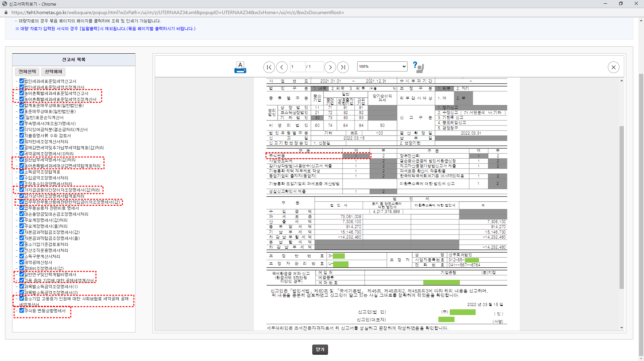Toggle 조정후수입금액명세서처리 checkbox
This screenshot has width=644, height=361.
click(21, 184)
